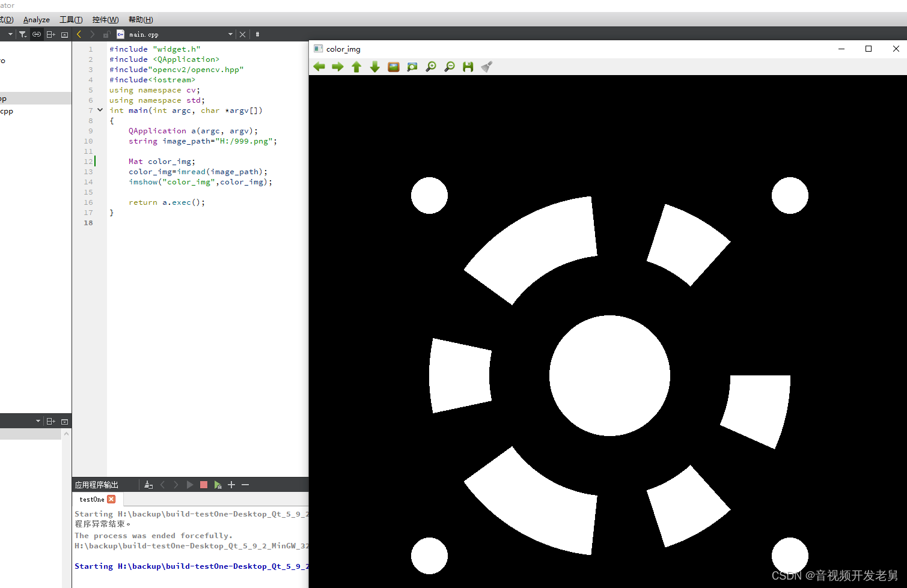The width and height of the screenshot is (907, 588).
Task: Open the lower sidebar view selector dropdown
Action: [38, 421]
